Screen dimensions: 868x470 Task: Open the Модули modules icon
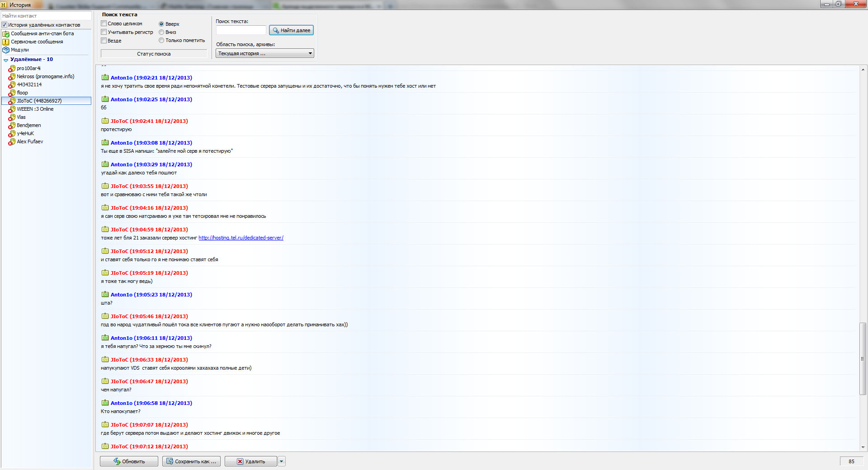[x=6, y=50]
